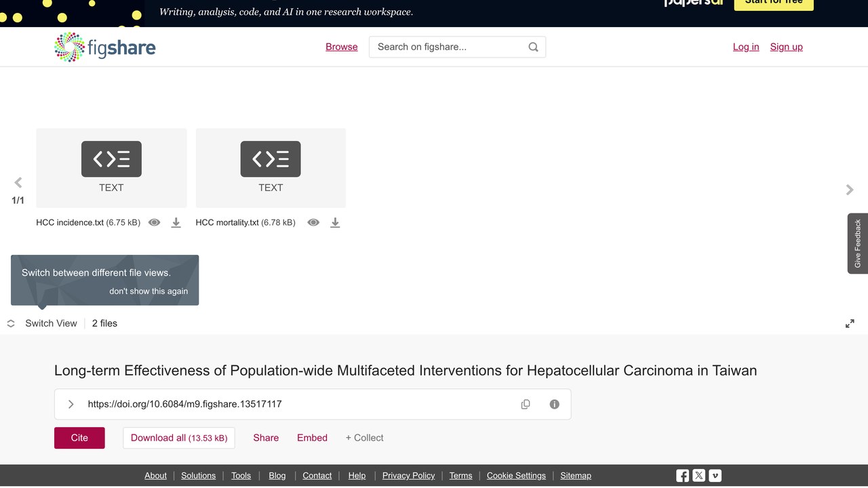Open the Help footer link
This screenshot has height=488, width=868.
point(357,476)
